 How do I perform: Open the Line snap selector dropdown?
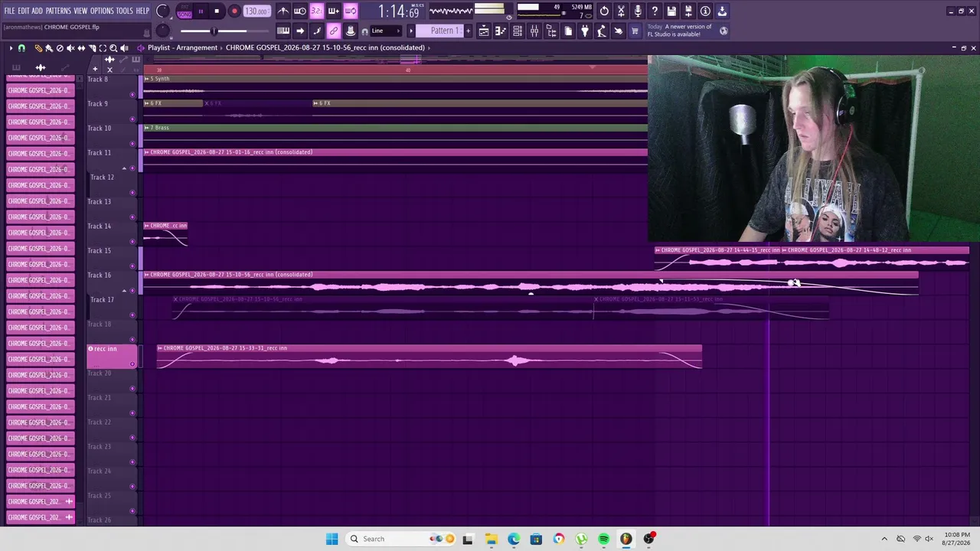pyautogui.click(x=386, y=31)
